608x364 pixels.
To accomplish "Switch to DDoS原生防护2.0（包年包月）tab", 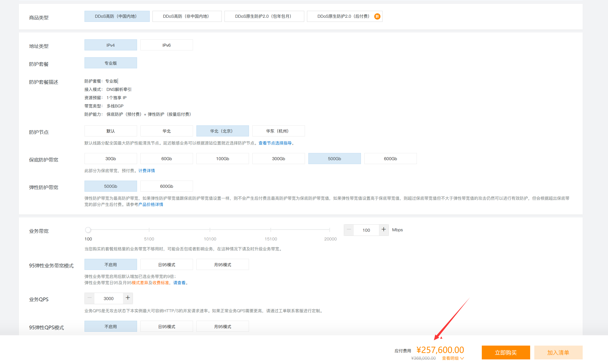I will coord(264,16).
